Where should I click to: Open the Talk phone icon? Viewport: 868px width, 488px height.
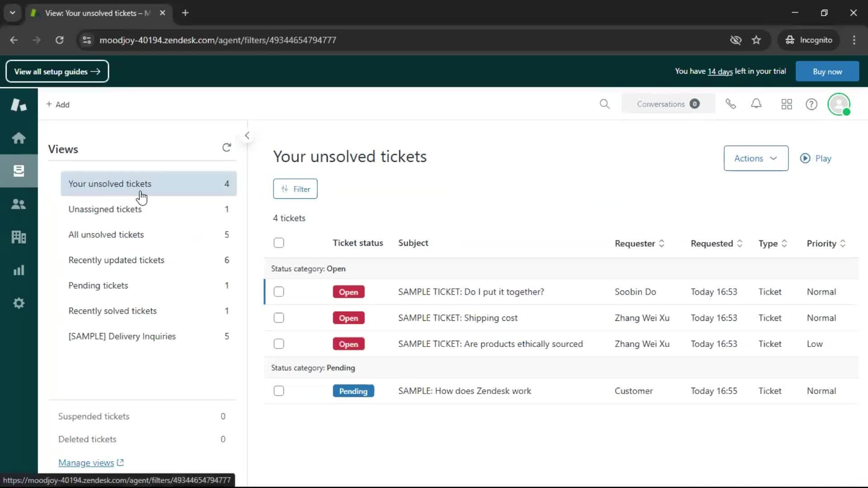point(731,104)
